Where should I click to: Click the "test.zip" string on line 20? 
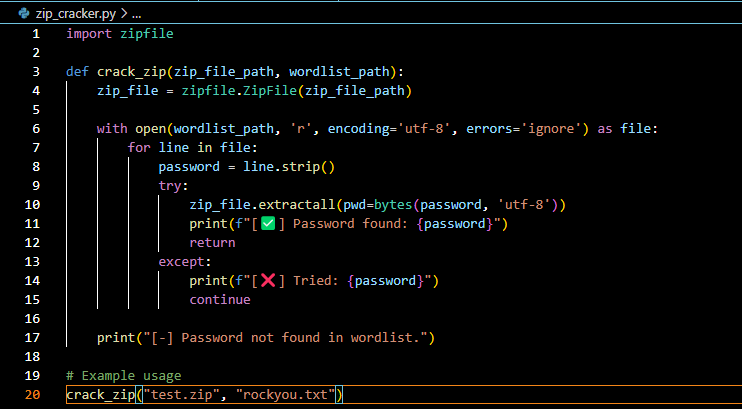click(181, 394)
